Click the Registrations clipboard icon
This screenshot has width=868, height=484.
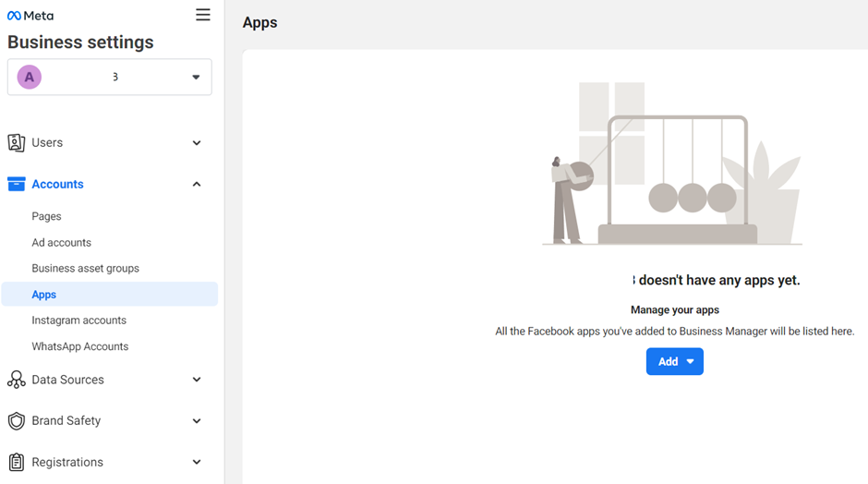[16, 462]
